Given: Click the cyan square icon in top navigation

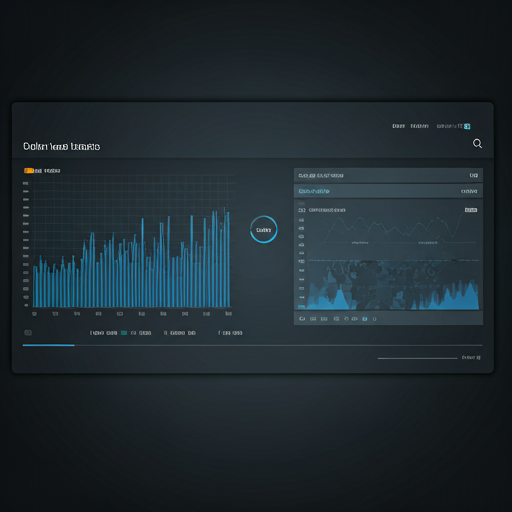Looking at the screenshot, I should 467,126.
